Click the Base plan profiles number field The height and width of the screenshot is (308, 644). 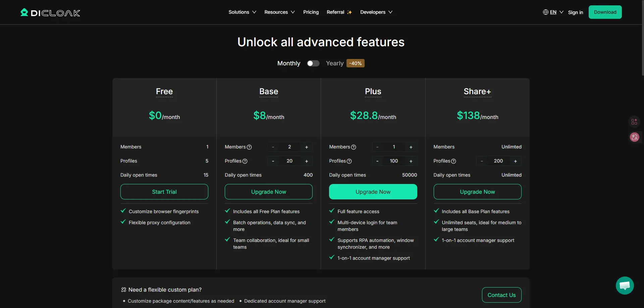(x=289, y=161)
